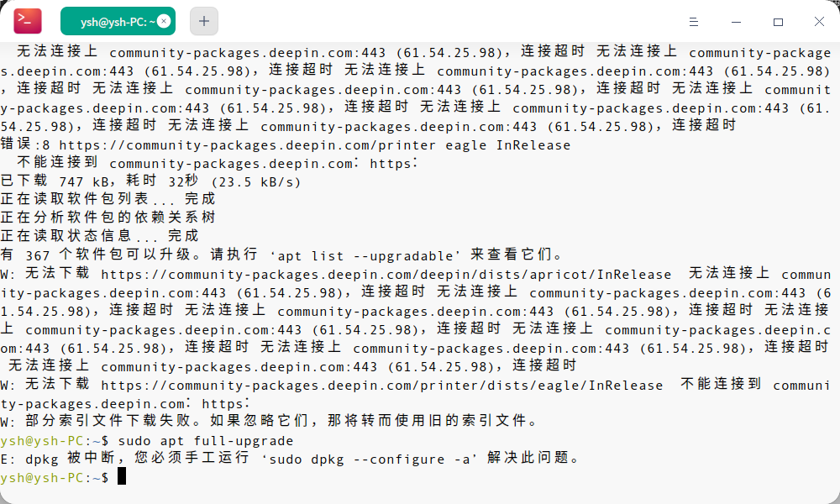Click the terminal app icon in title bar
The height and width of the screenshot is (504, 840).
pos(29,21)
